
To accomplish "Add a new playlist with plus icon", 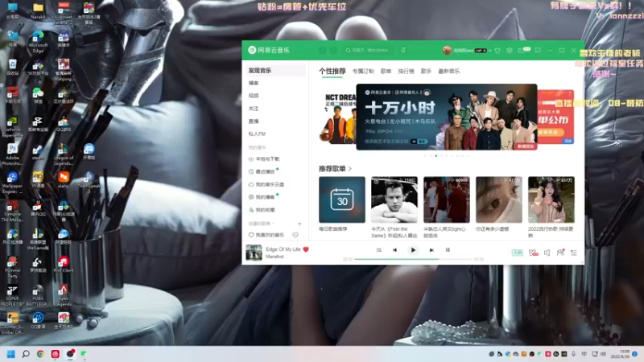I will pos(299,224).
